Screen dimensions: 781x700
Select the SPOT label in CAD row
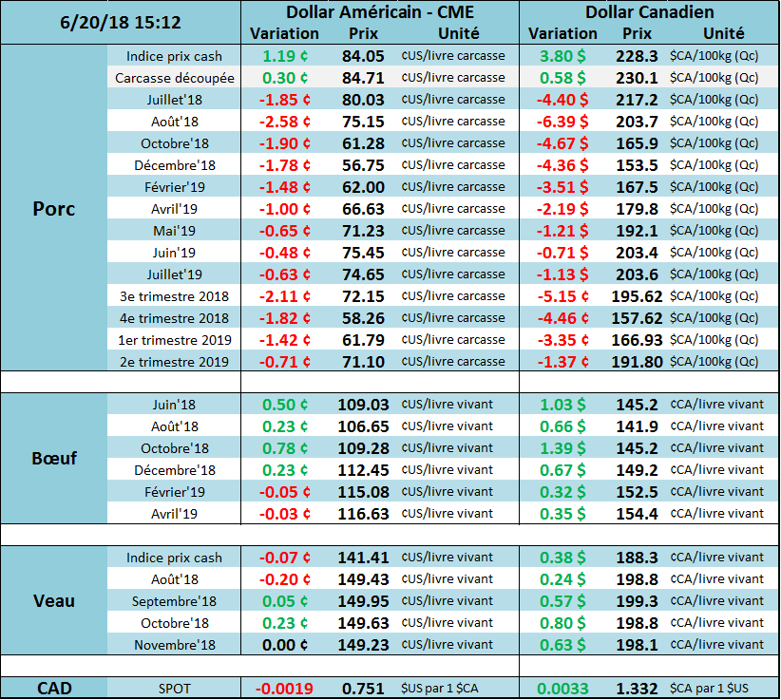[174, 689]
